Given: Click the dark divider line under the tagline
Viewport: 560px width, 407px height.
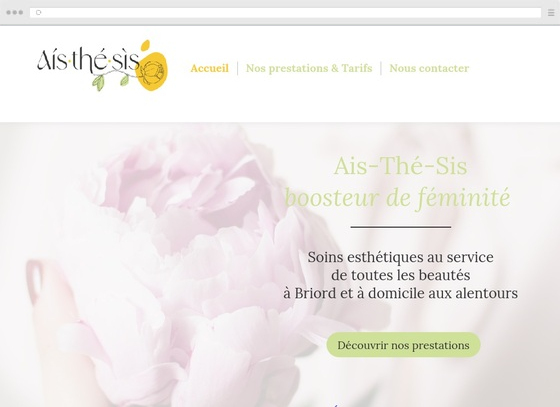Looking at the screenshot, I should click(x=401, y=227).
